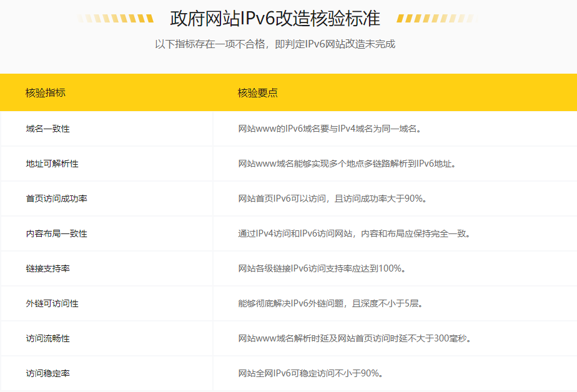Select the 访问流畅性 row label
577x392 pixels.
[48, 338]
